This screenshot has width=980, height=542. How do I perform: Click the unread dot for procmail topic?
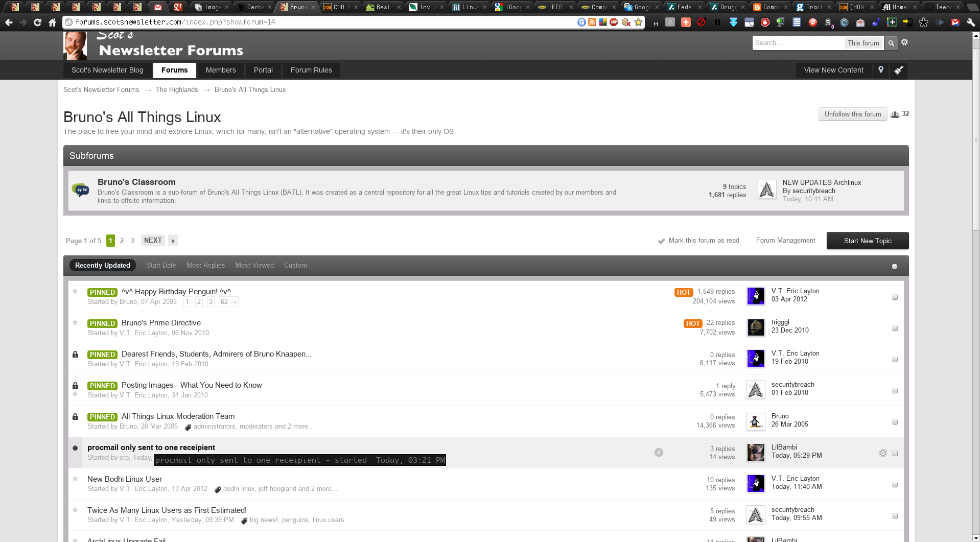75,448
